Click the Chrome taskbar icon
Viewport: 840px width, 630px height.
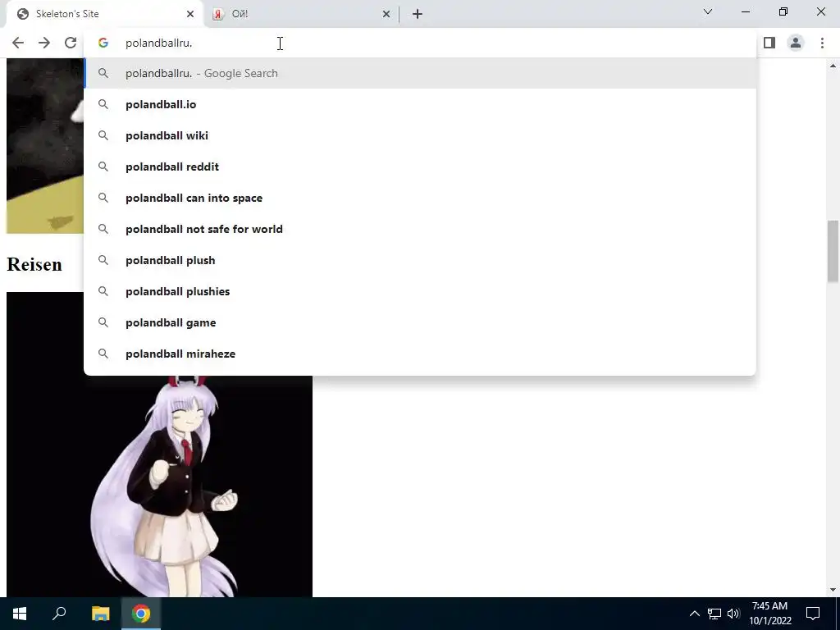click(x=141, y=614)
